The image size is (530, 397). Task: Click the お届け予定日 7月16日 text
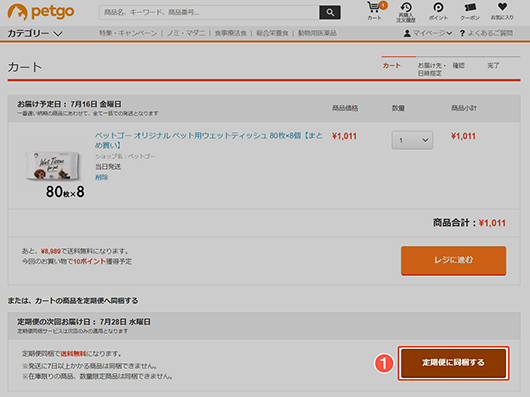[69, 104]
